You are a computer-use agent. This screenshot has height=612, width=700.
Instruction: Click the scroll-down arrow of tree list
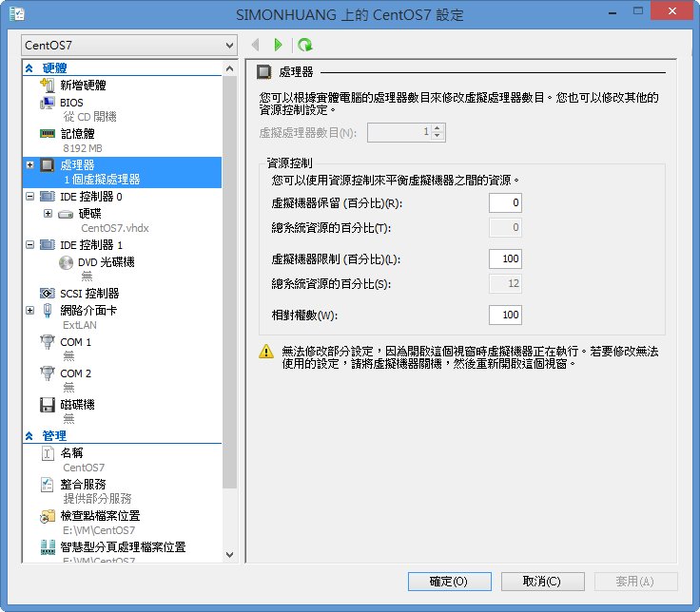click(x=229, y=555)
